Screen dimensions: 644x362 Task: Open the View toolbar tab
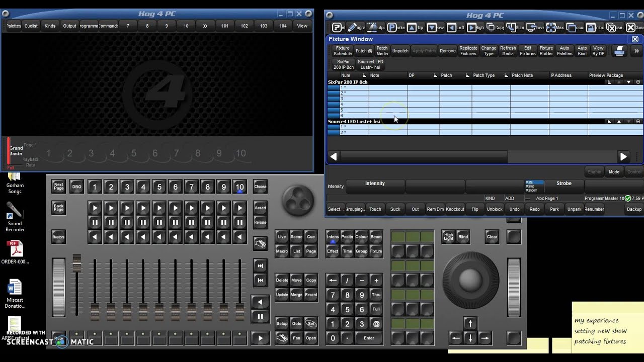point(302,26)
